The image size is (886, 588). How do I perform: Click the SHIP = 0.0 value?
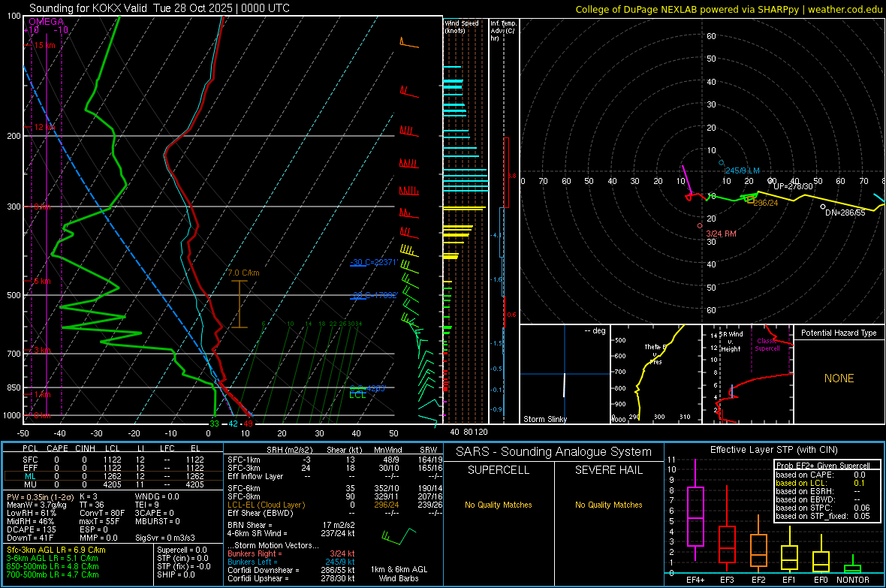[176, 574]
